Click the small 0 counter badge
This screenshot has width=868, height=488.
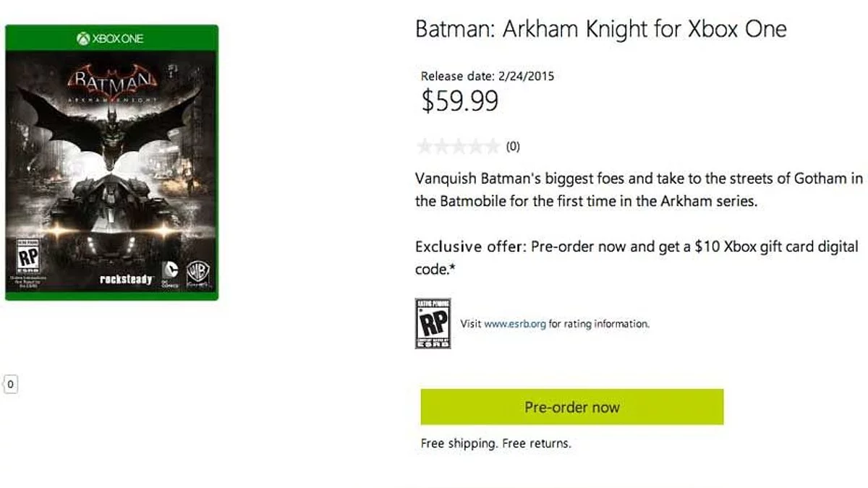click(x=10, y=384)
